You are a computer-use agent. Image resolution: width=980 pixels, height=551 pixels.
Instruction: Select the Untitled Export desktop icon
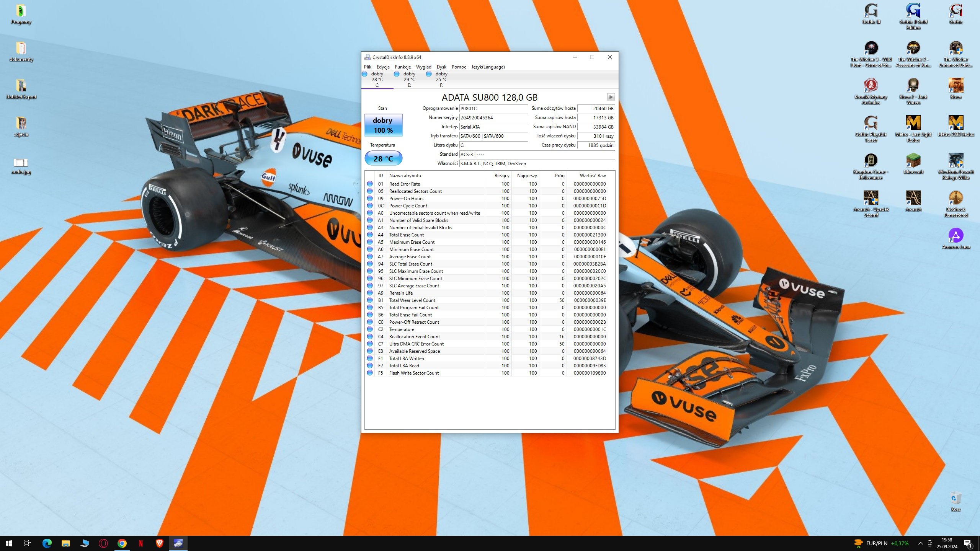click(21, 89)
